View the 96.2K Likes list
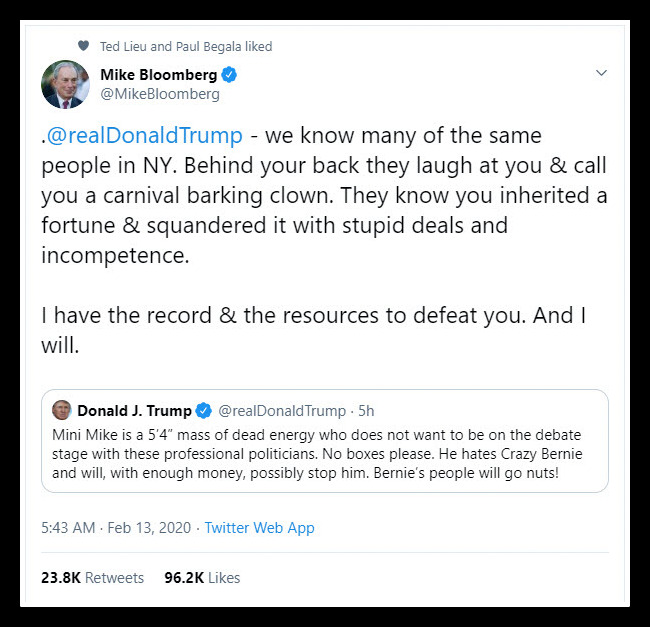Viewport: 650px width, 627px height. [202, 577]
